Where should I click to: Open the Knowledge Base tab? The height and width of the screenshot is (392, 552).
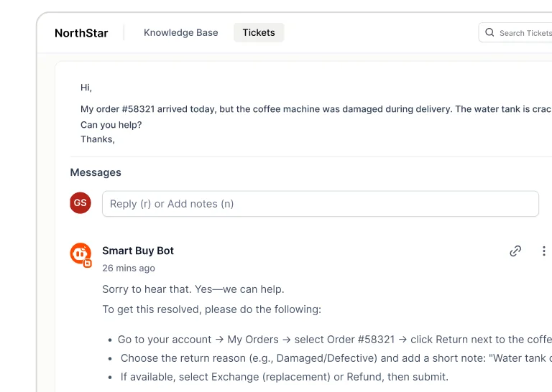pyautogui.click(x=180, y=33)
